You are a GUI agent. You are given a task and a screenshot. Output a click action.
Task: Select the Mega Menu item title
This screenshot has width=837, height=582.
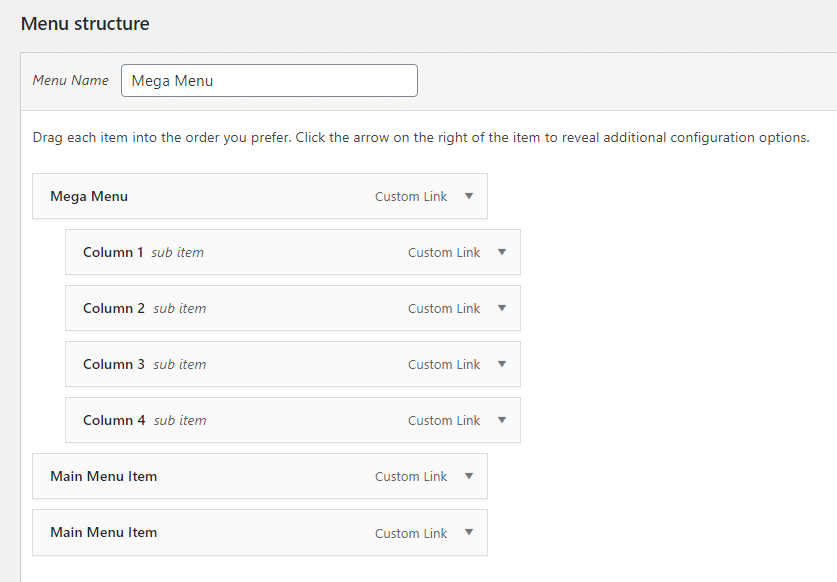pos(89,196)
